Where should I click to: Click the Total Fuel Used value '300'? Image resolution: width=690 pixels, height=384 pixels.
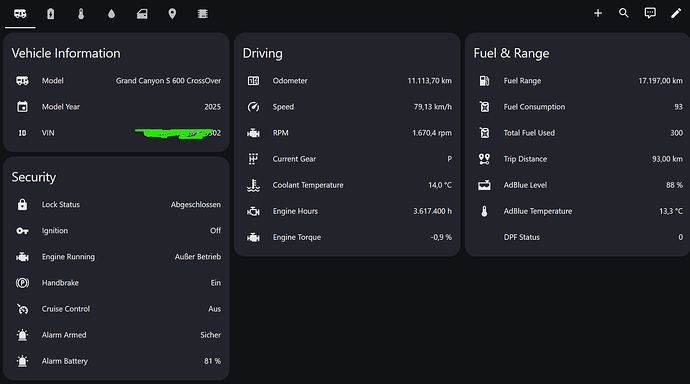676,133
